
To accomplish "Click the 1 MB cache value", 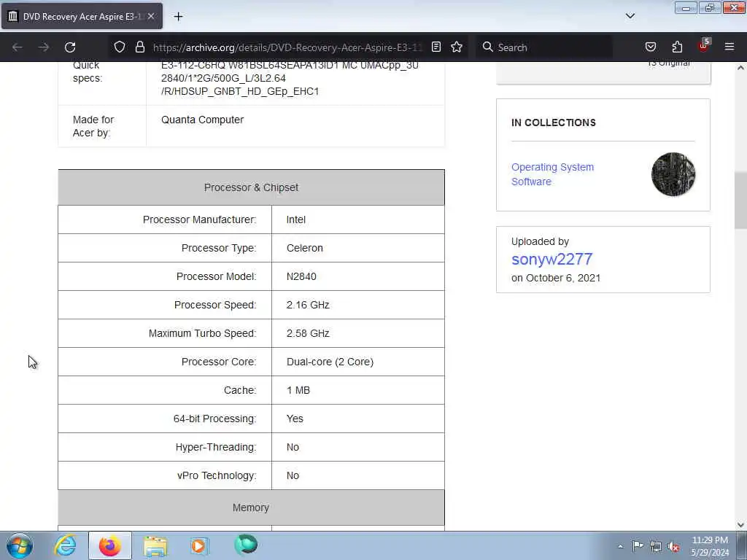I will [298, 391].
